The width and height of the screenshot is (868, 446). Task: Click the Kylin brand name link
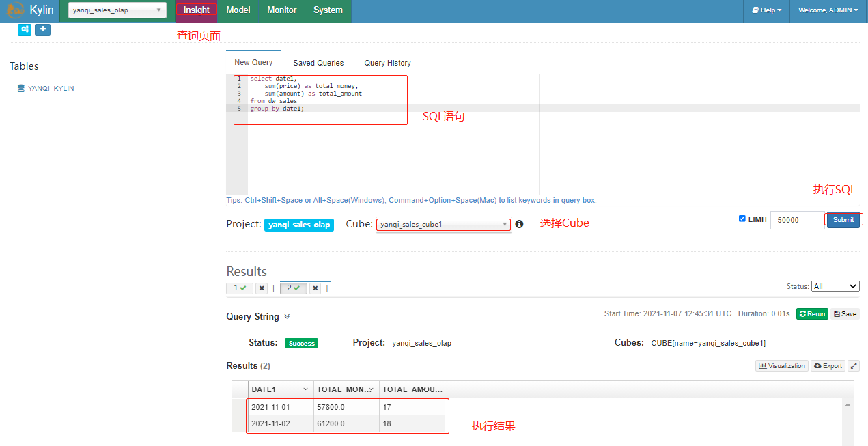(x=42, y=10)
